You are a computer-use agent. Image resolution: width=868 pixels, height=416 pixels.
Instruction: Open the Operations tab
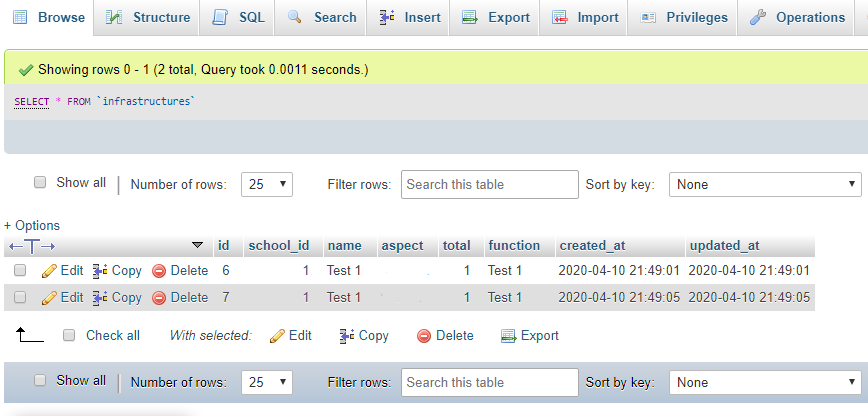pyautogui.click(x=797, y=18)
